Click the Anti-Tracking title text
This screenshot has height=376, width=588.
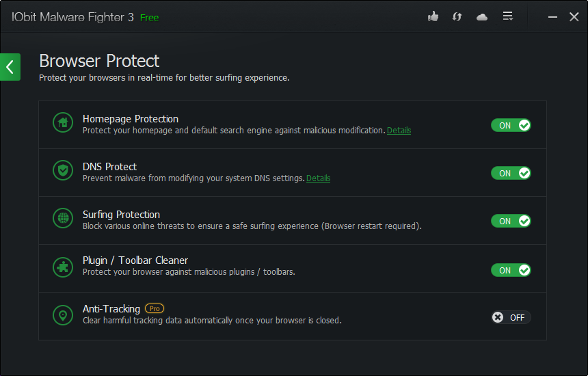point(111,309)
